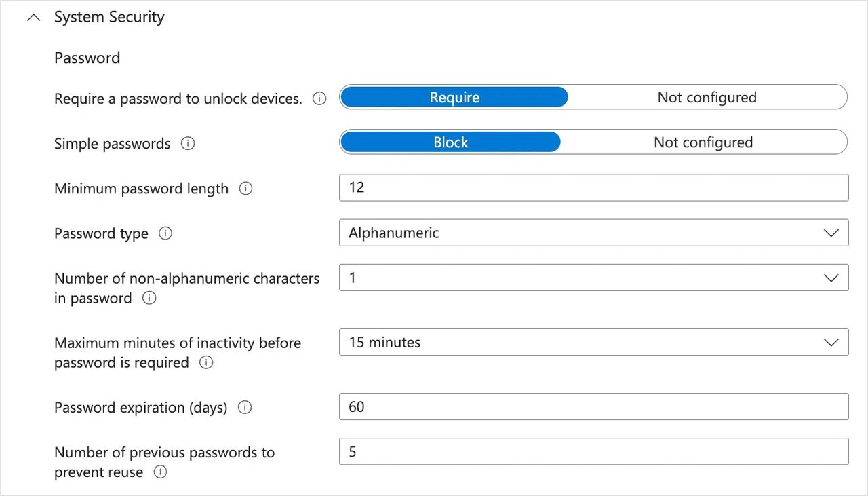The image size is (868, 496).
Task: Click info icon next to Simple passwords
Action: pyautogui.click(x=188, y=144)
